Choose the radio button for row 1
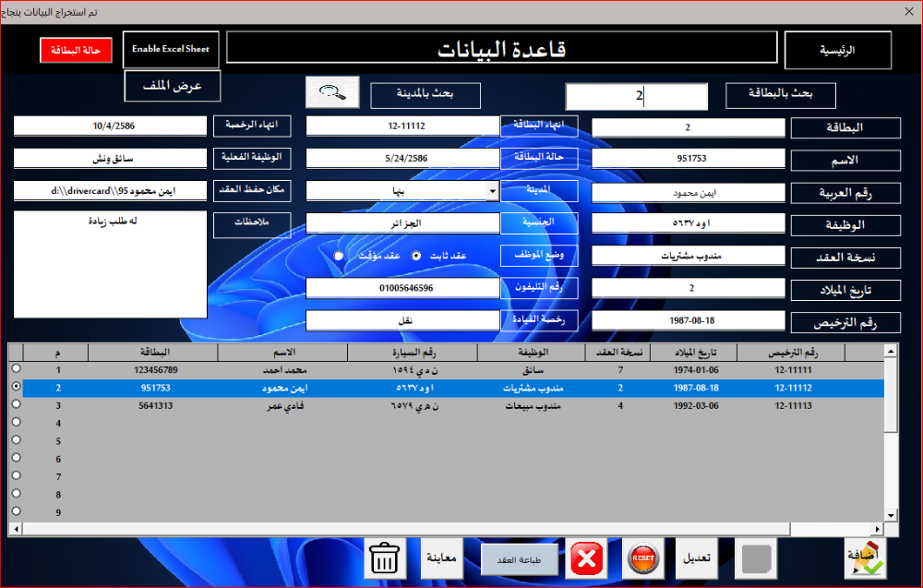This screenshot has height=588, width=923. (16, 369)
